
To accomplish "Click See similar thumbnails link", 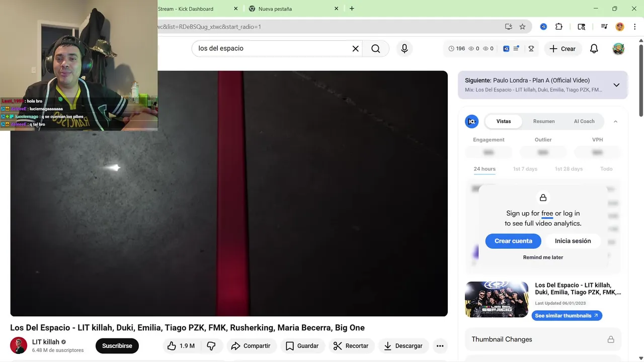I will click(x=567, y=316).
